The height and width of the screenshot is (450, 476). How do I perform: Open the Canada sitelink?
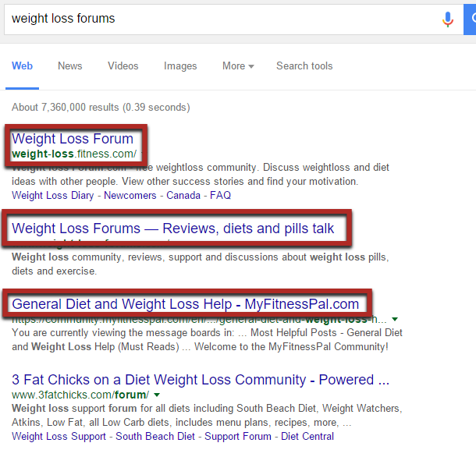pyautogui.click(x=183, y=195)
